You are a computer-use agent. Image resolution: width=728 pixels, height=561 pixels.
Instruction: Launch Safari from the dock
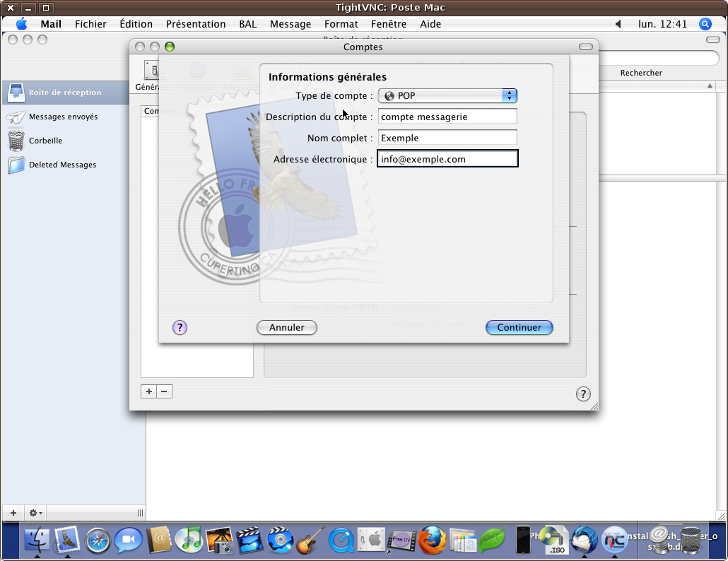tap(98, 541)
